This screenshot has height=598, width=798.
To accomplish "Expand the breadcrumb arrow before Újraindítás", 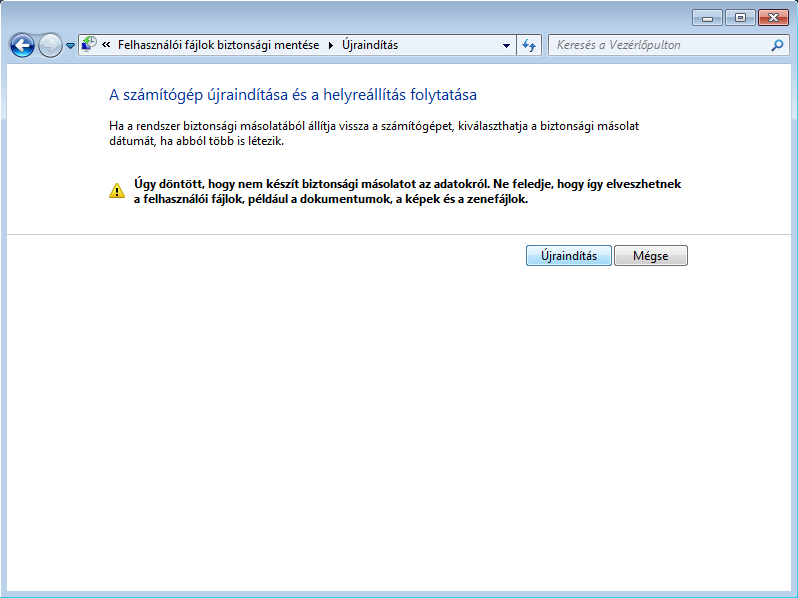I will point(331,45).
